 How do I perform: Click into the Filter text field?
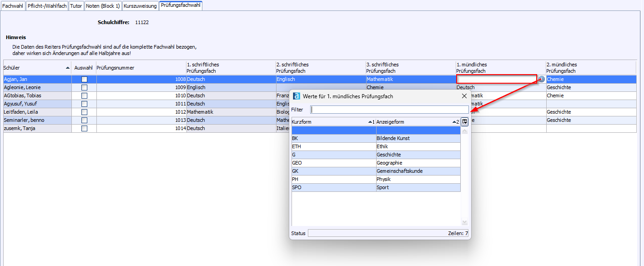coord(389,110)
